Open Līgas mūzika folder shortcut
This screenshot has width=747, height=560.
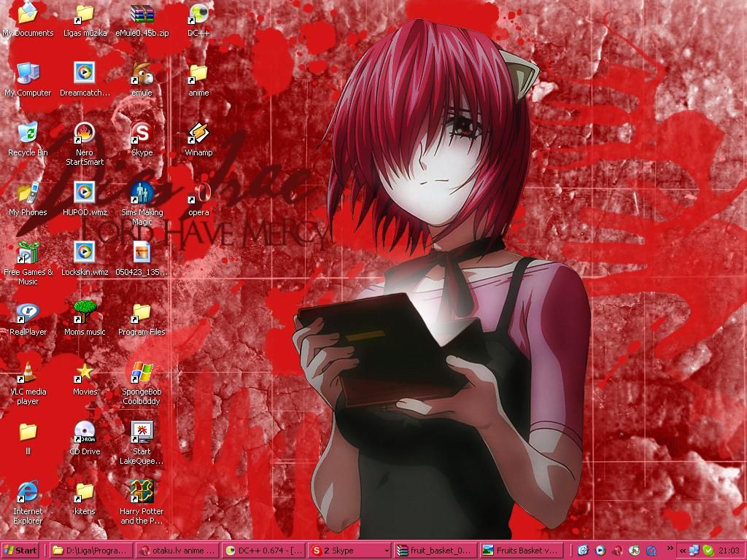(85, 19)
